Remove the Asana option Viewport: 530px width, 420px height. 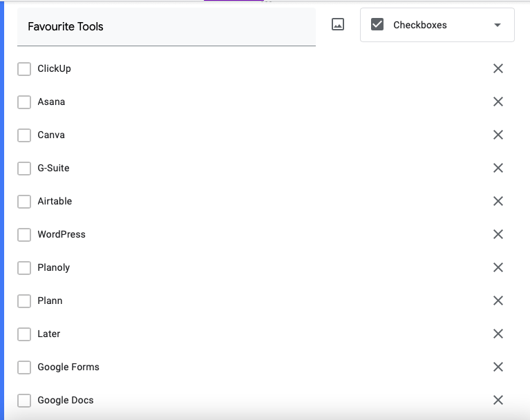click(x=498, y=102)
